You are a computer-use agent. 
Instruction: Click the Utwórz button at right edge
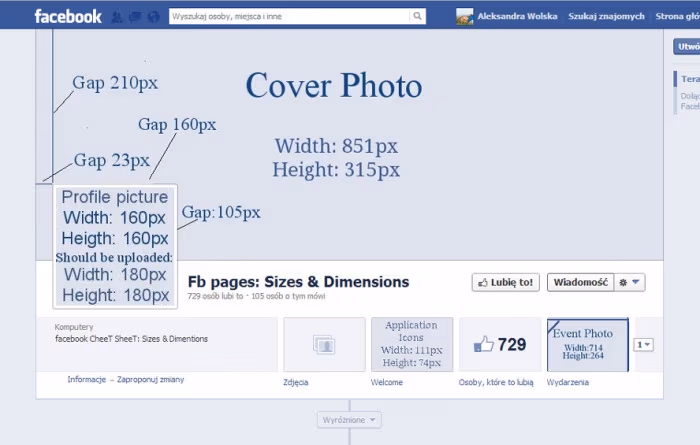click(x=687, y=46)
